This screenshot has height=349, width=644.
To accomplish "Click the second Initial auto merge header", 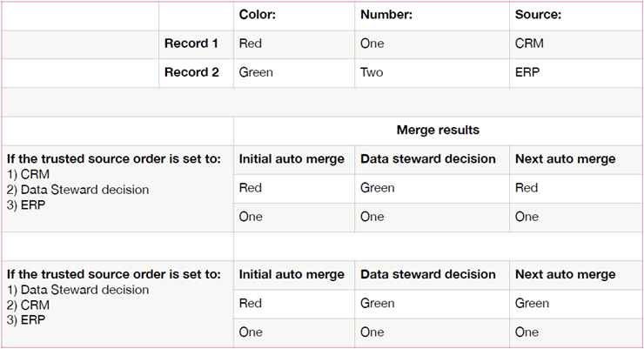I will (292, 274).
